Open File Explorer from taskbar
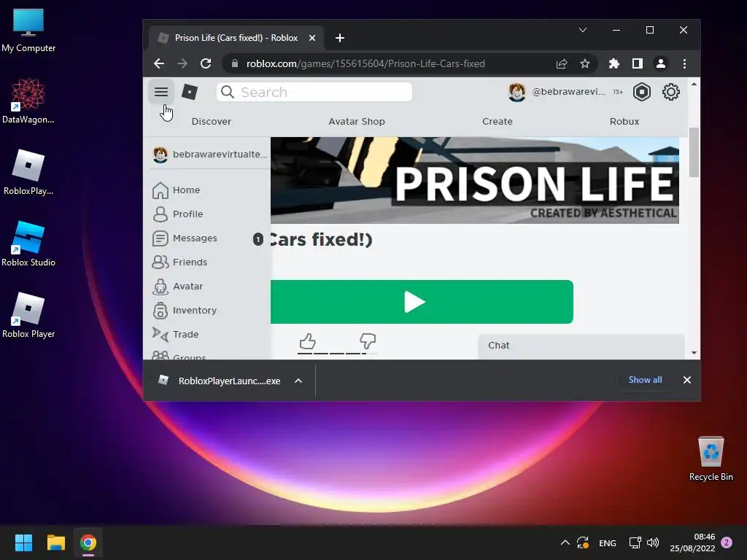This screenshot has height=560, width=747. [x=55, y=542]
